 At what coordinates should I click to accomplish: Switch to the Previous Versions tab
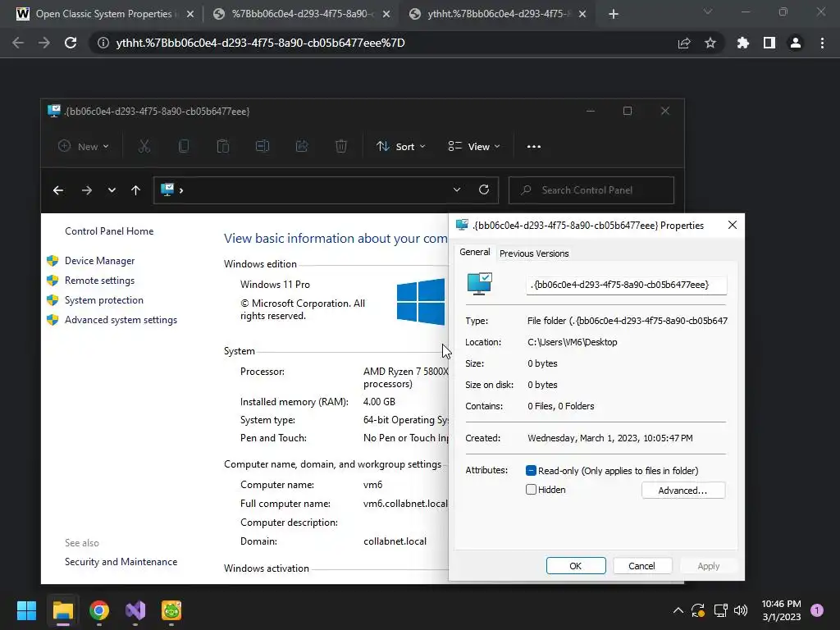(534, 253)
